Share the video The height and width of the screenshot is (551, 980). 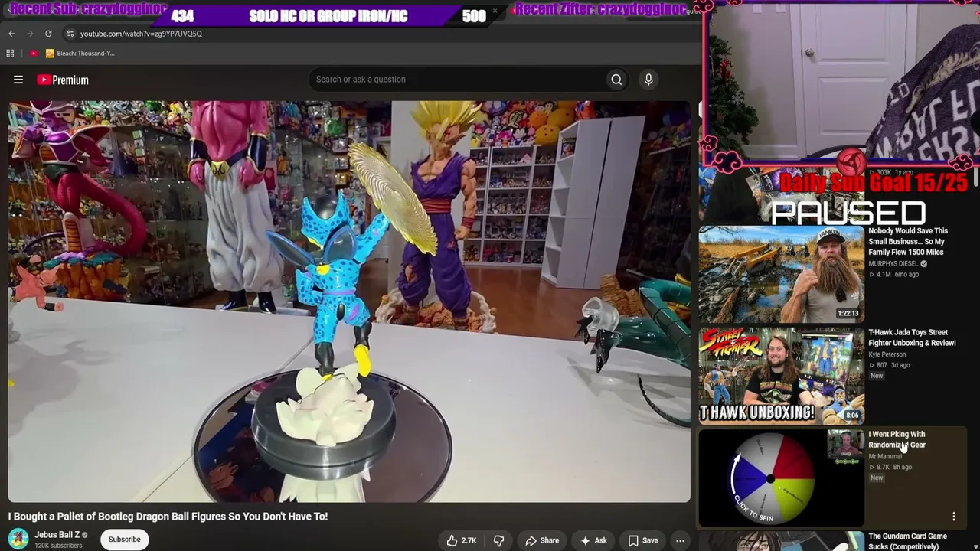(542, 540)
